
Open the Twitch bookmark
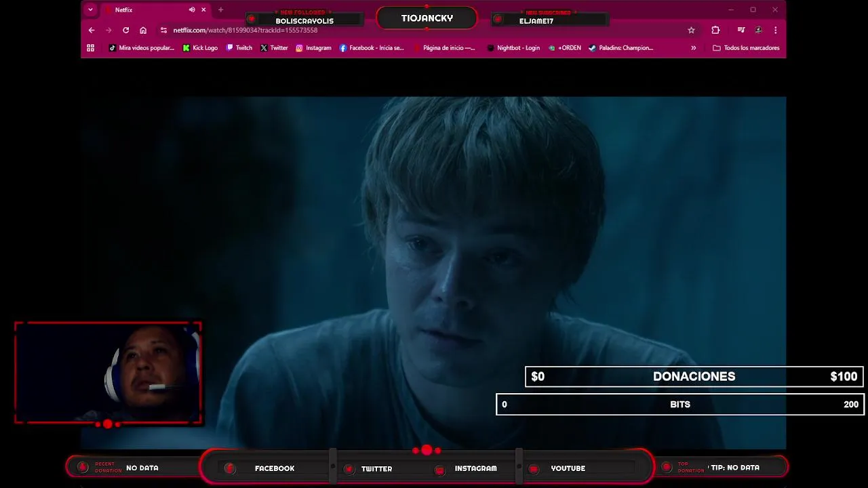(x=239, y=48)
